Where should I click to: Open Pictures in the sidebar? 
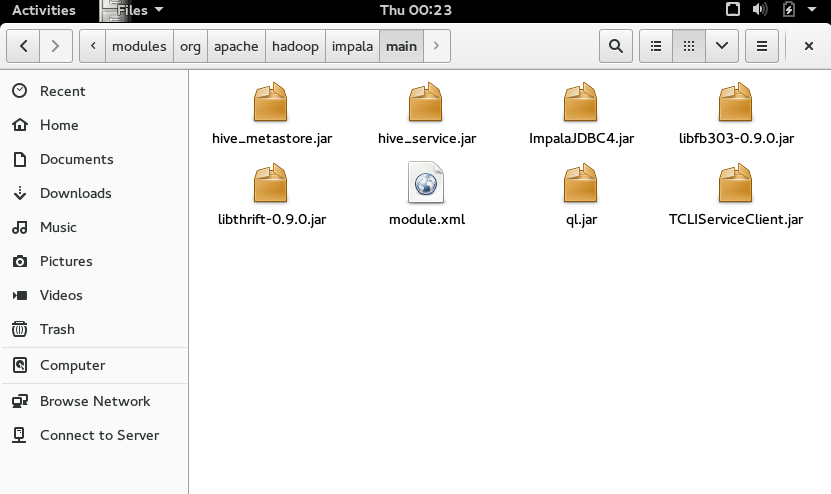tap(94, 261)
